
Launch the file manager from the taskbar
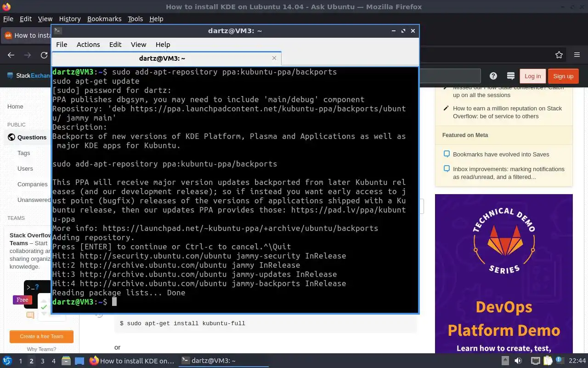(66, 361)
